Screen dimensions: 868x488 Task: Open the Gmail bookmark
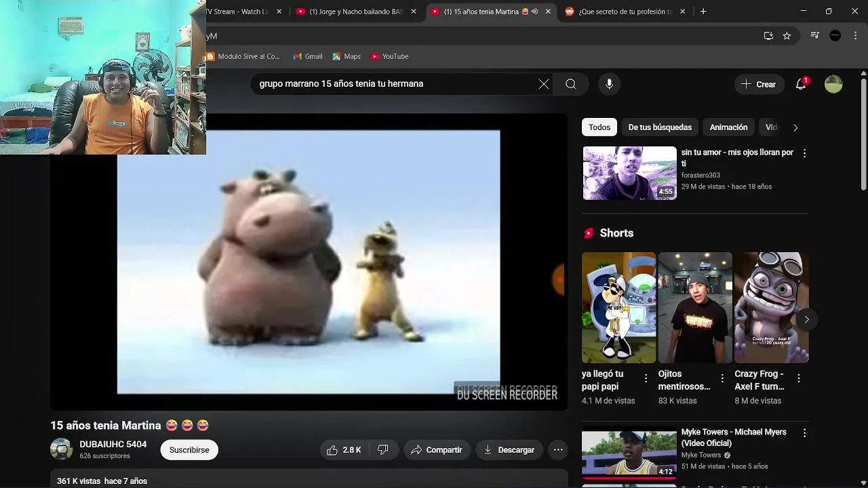coord(307,56)
